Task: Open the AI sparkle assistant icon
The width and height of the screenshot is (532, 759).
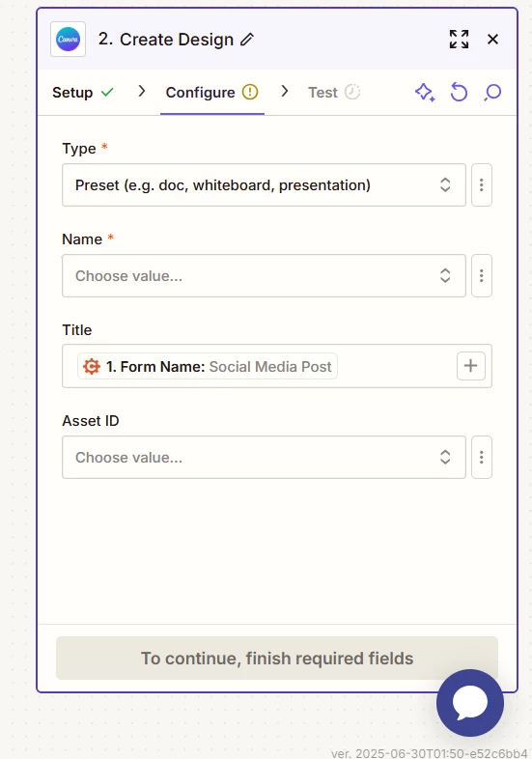Action: 425,92
